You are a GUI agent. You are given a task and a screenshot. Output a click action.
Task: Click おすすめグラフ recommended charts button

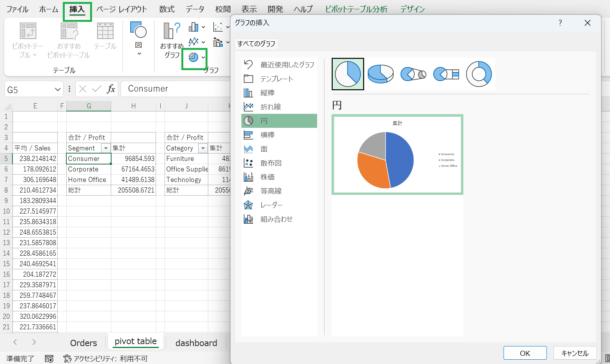point(172,40)
